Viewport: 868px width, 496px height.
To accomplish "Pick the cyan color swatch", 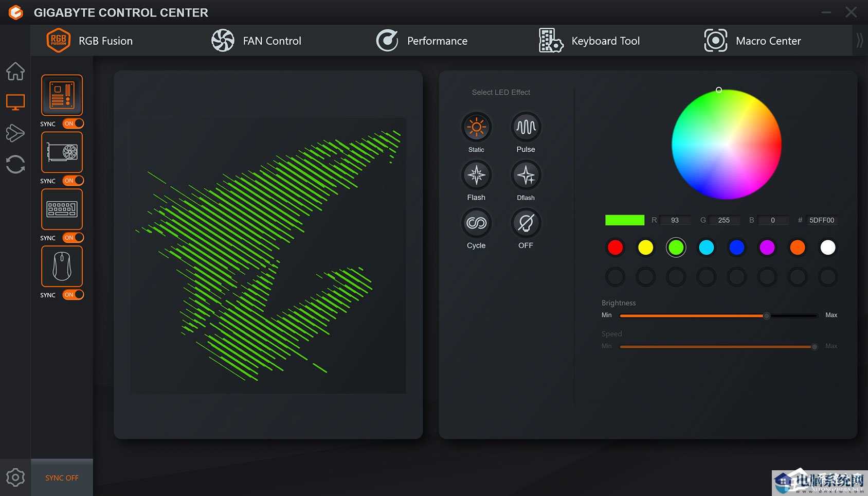I will (x=706, y=247).
